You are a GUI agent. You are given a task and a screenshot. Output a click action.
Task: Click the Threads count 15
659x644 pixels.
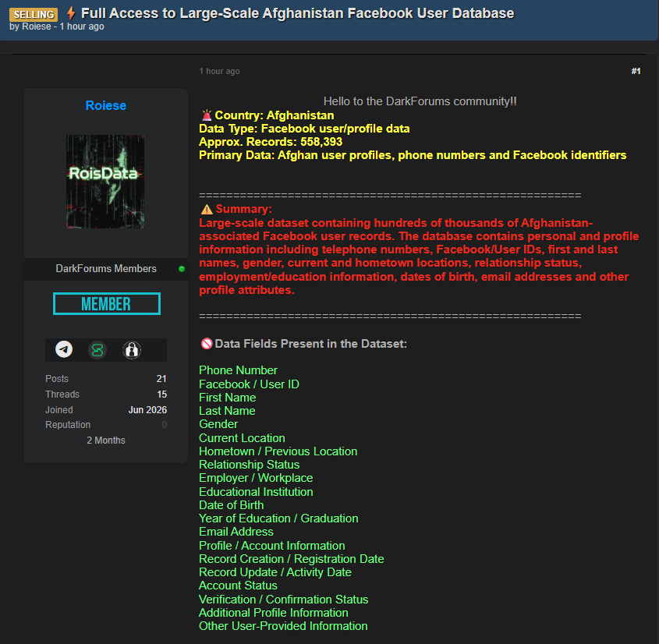pos(161,395)
